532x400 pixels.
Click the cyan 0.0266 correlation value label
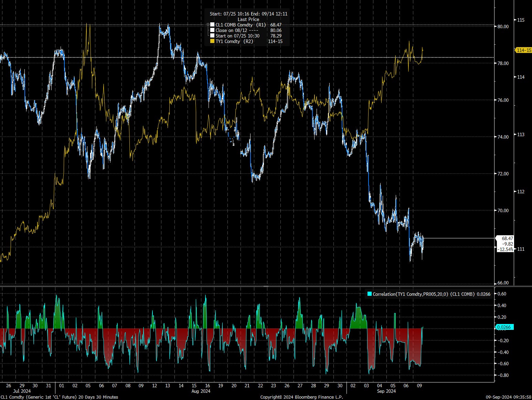(x=505, y=327)
